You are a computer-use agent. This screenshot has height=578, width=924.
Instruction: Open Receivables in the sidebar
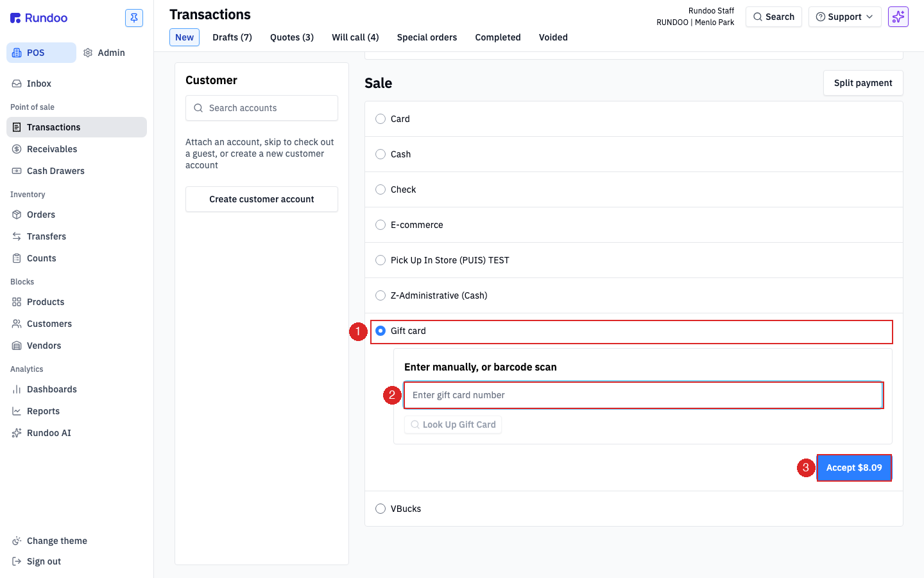click(76, 149)
